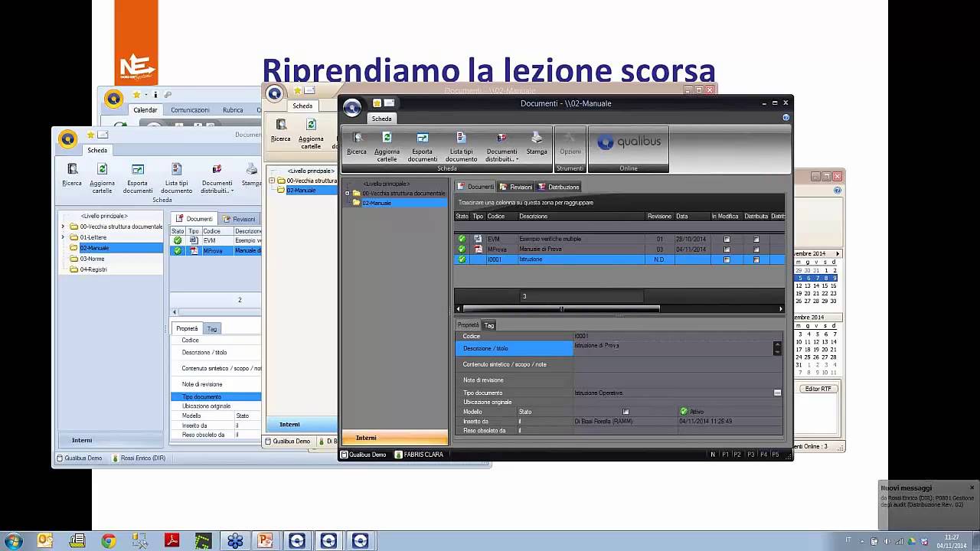Click Word document type icon in EVM row
Image resolution: width=980 pixels, height=551 pixels.
[x=479, y=239]
